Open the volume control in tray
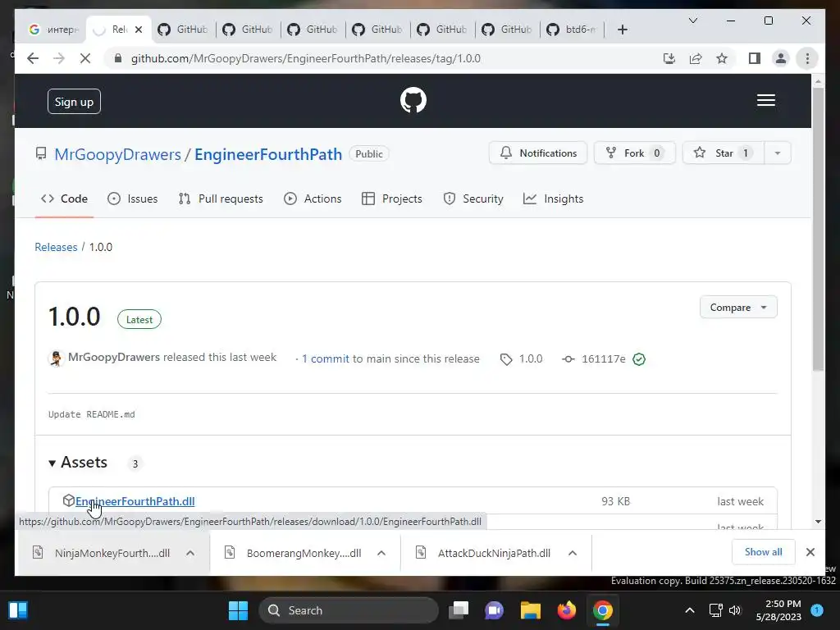The width and height of the screenshot is (840, 630). pyautogui.click(x=735, y=610)
